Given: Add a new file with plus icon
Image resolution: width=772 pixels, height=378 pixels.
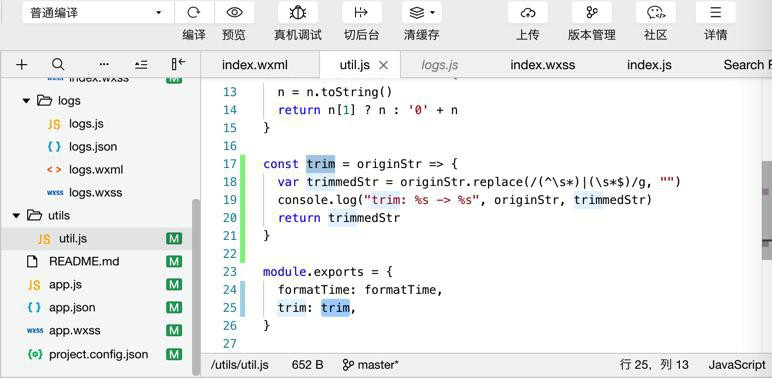Looking at the screenshot, I should point(21,64).
